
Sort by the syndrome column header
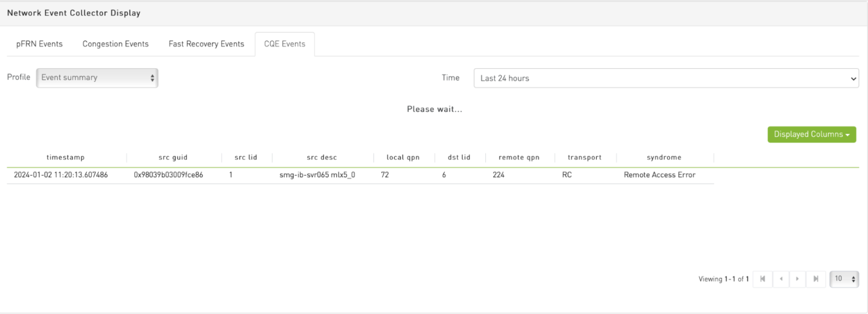(664, 157)
